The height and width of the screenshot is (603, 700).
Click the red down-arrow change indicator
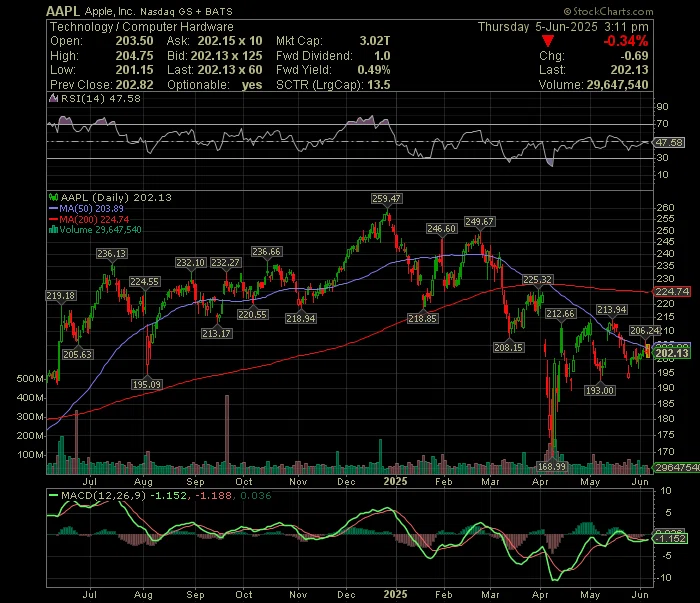tap(548, 41)
